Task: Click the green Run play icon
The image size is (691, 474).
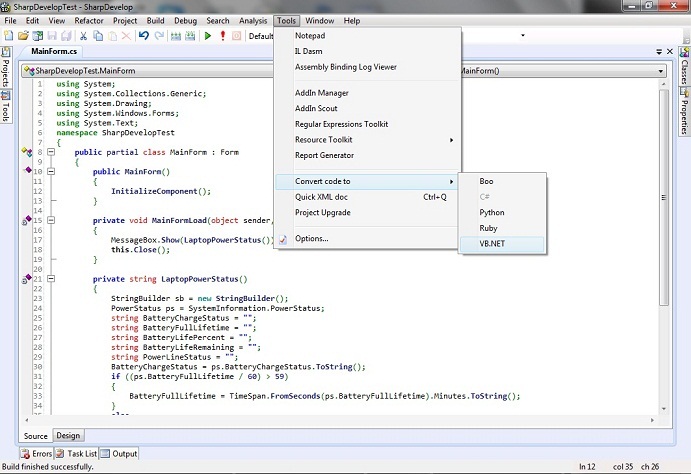Action: click(208, 36)
